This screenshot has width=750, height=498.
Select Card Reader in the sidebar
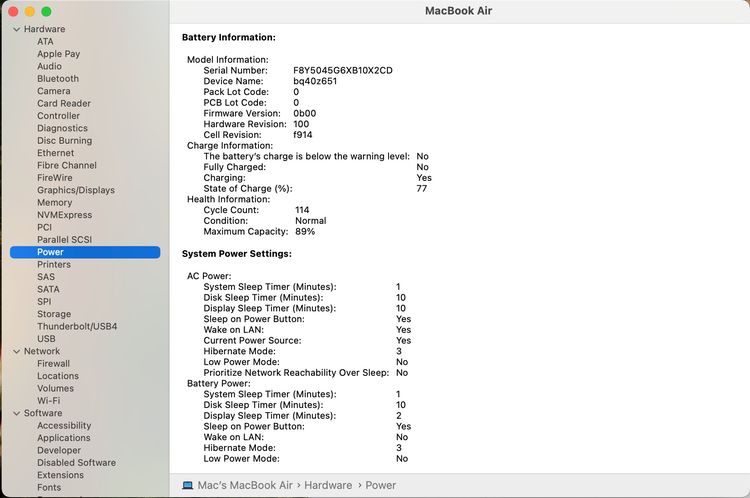(64, 104)
